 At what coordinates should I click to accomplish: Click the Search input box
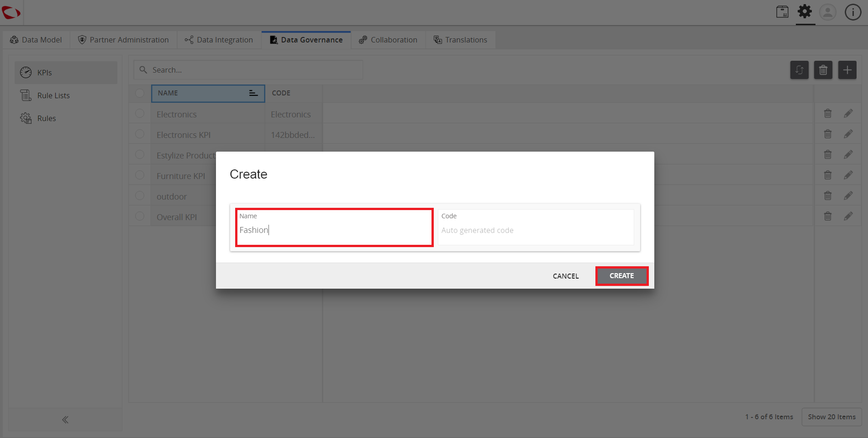248,70
